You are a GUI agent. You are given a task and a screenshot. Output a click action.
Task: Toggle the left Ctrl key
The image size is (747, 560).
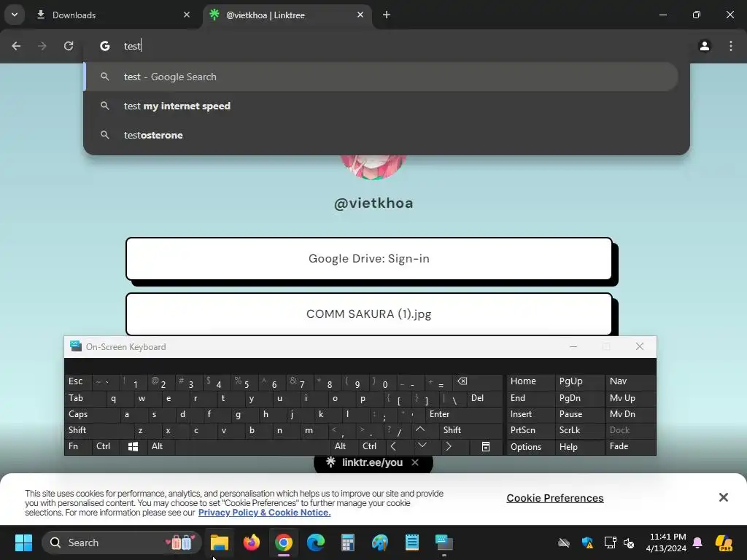107,447
